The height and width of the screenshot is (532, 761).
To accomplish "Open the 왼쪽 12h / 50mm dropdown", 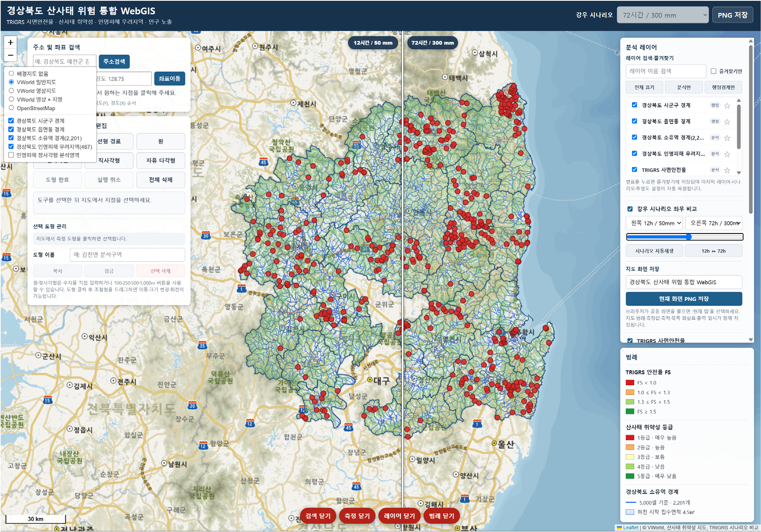I will (654, 223).
